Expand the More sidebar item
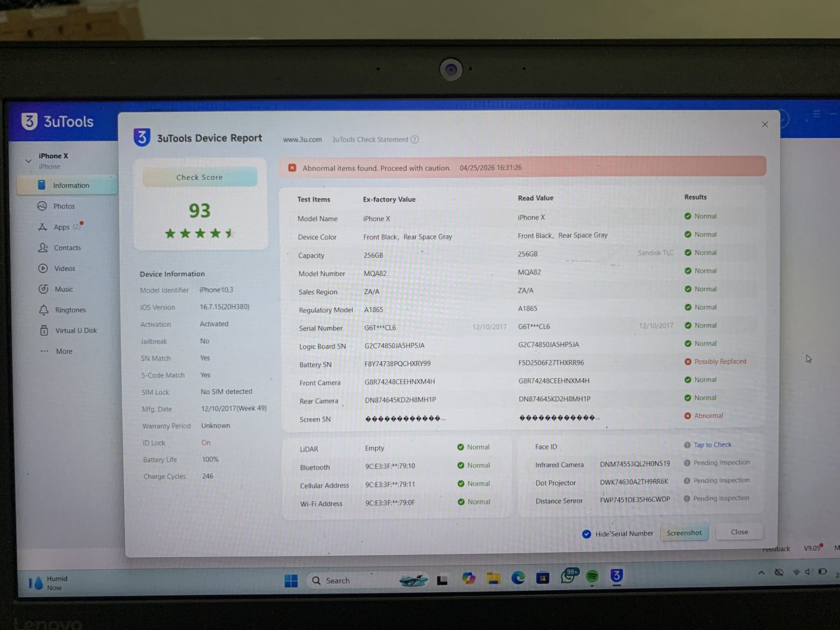 coord(64,351)
